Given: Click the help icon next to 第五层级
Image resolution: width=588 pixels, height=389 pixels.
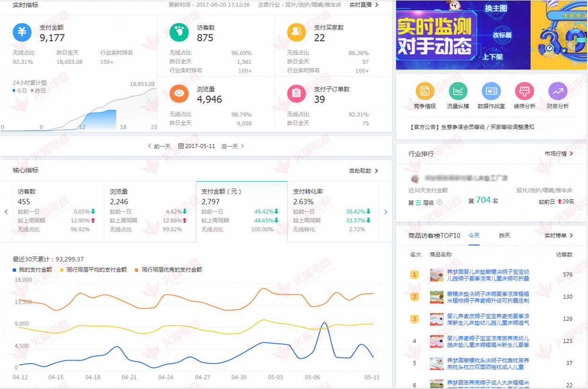Looking at the screenshot, I should click(x=439, y=203).
